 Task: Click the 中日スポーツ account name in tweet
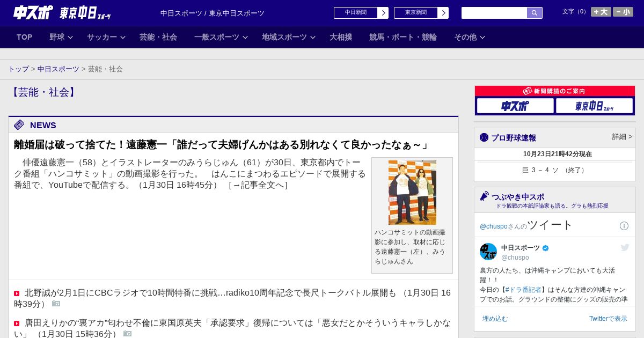[x=521, y=248]
